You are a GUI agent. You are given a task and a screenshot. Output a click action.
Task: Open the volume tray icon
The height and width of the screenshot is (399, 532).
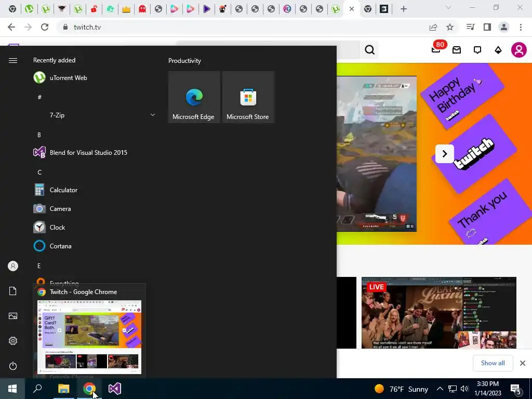(464, 389)
